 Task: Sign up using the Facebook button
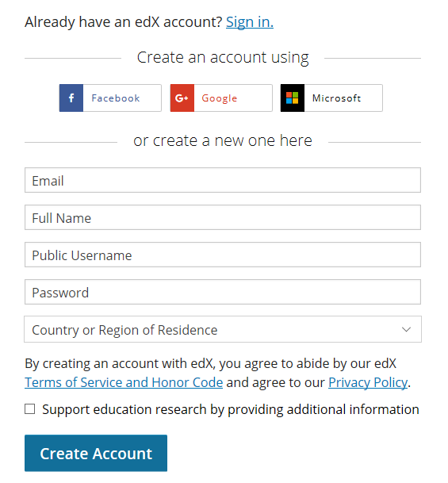(110, 98)
